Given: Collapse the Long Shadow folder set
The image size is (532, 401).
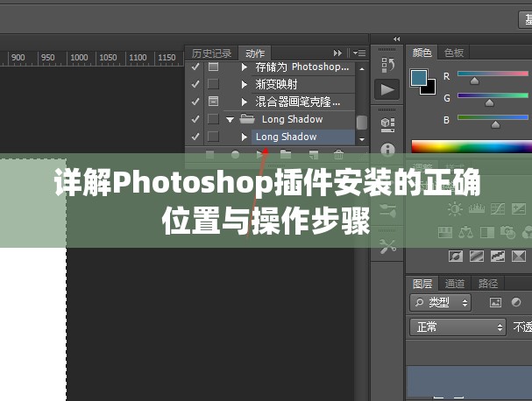Looking at the screenshot, I should point(230,120).
